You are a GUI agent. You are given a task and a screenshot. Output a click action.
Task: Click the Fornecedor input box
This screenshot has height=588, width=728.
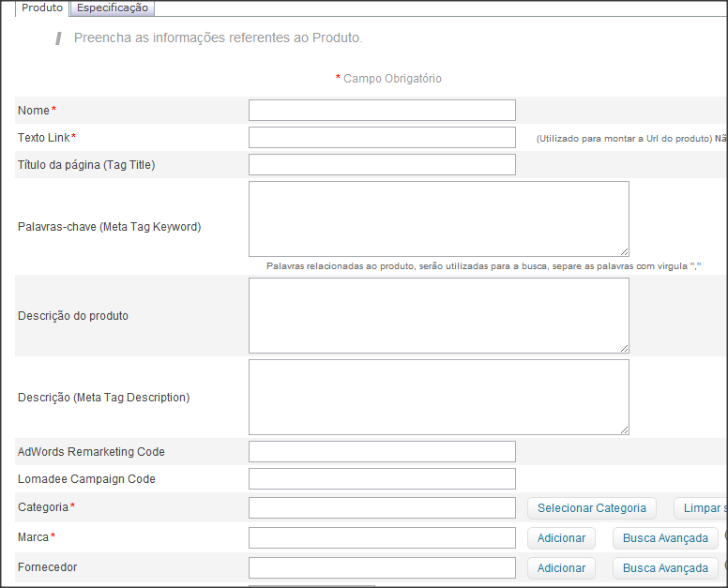pos(382,568)
